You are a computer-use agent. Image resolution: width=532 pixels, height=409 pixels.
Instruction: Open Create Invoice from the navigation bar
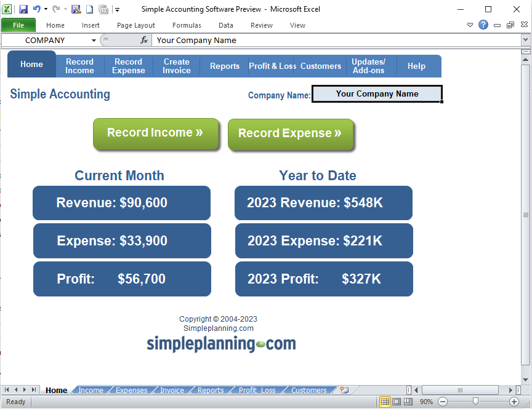coord(177,66)
